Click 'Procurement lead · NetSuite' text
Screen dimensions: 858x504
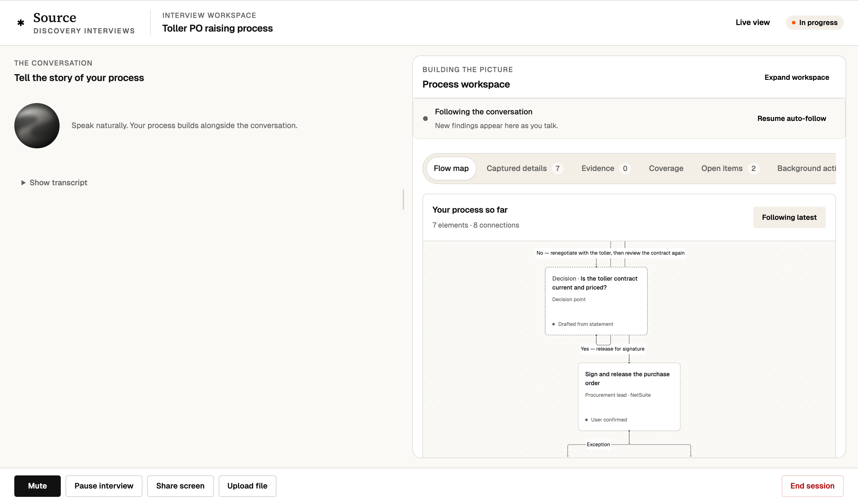(618, 395)
